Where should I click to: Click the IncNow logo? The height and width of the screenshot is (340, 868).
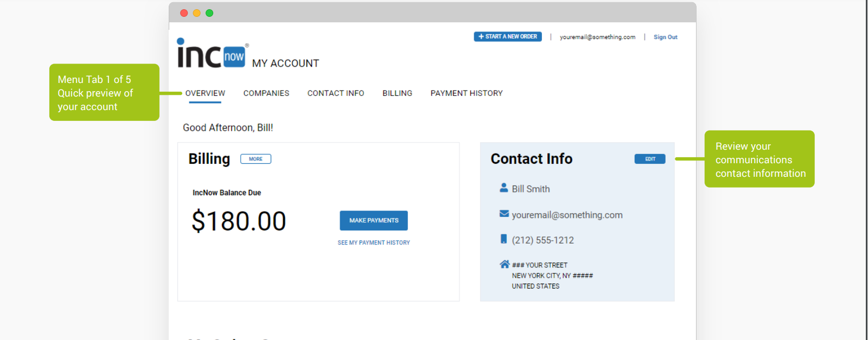coord(212,54)
